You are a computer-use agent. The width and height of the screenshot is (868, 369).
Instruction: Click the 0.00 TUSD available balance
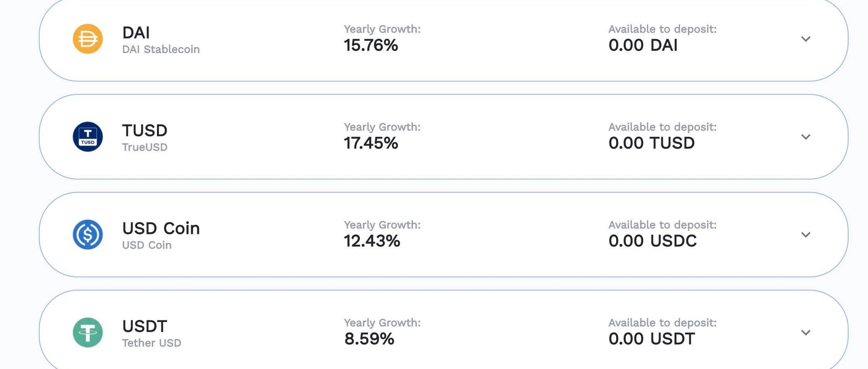[x=652, y=143]
